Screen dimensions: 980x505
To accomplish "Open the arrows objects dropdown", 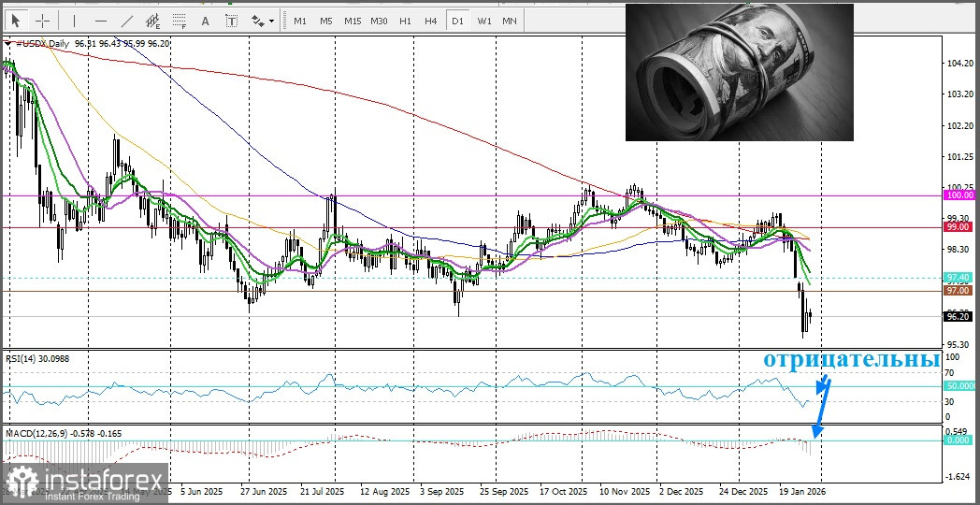I will tap(263, 21).
